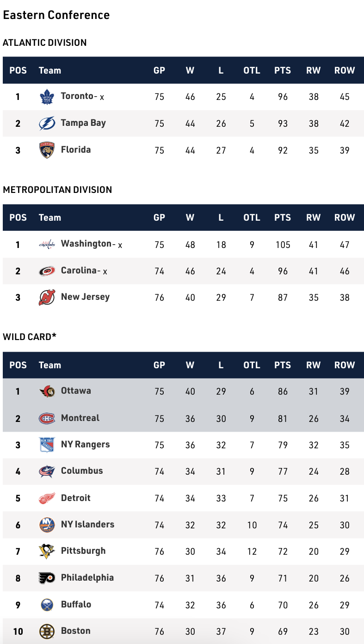Click the Columbus Blue Jackets logo

[47, 471]
